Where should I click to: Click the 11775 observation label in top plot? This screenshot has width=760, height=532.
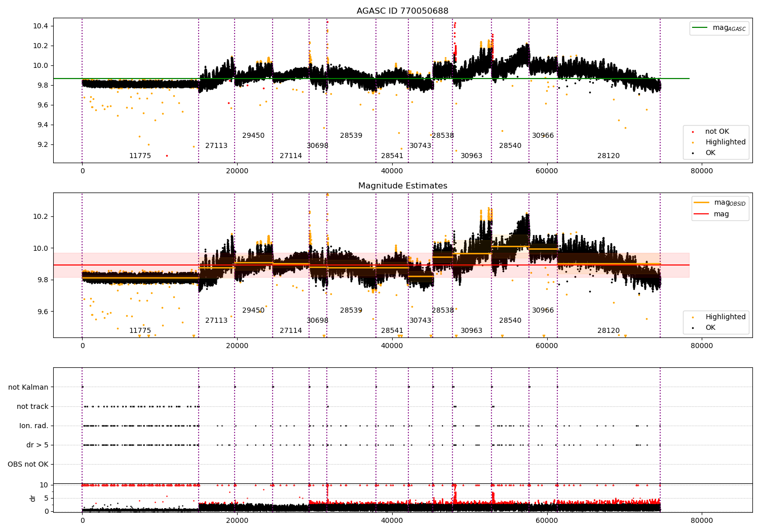point(140,156)
